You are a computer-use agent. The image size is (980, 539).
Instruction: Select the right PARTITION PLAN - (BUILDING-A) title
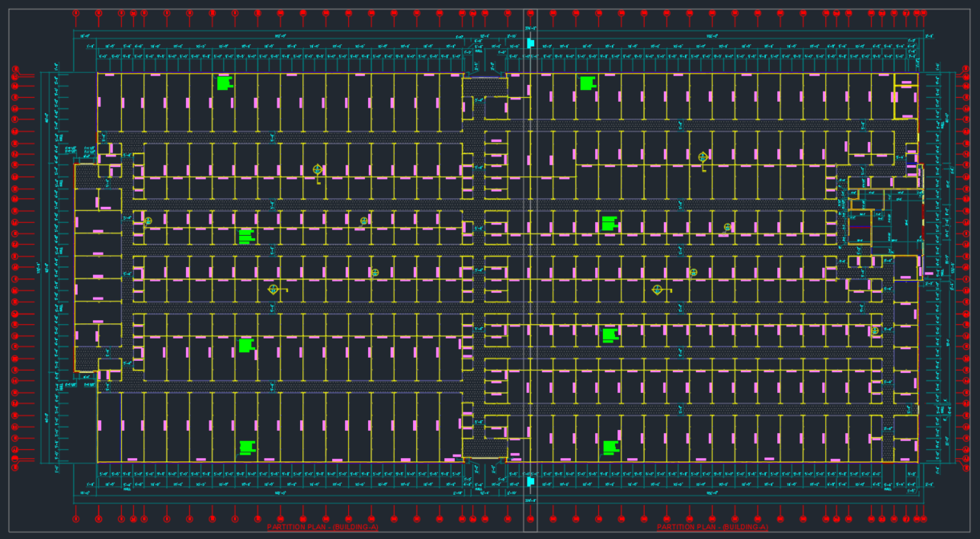point(712,527)
